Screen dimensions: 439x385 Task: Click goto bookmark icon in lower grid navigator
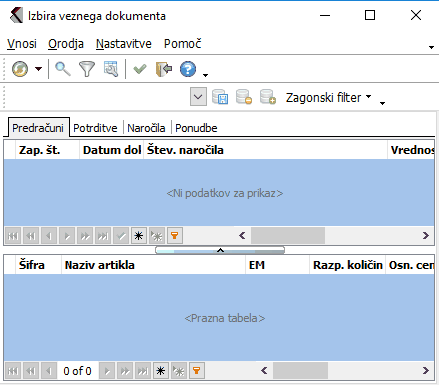(179, 371)
